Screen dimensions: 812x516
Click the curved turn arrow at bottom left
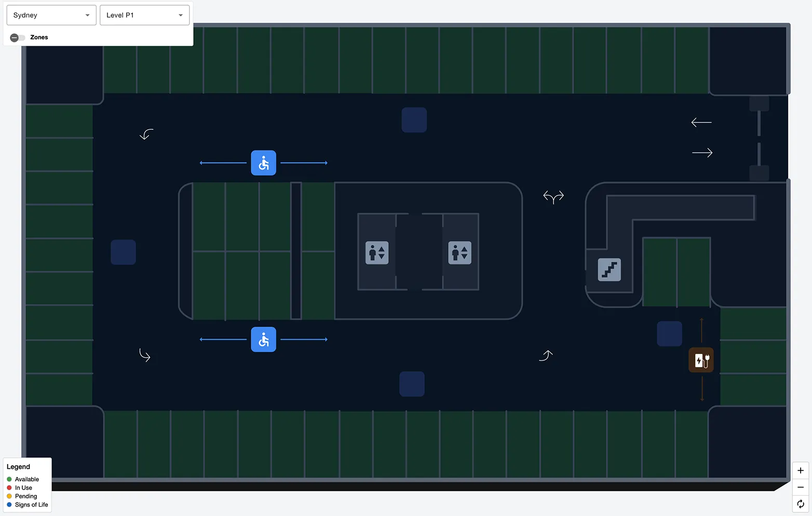145,355
